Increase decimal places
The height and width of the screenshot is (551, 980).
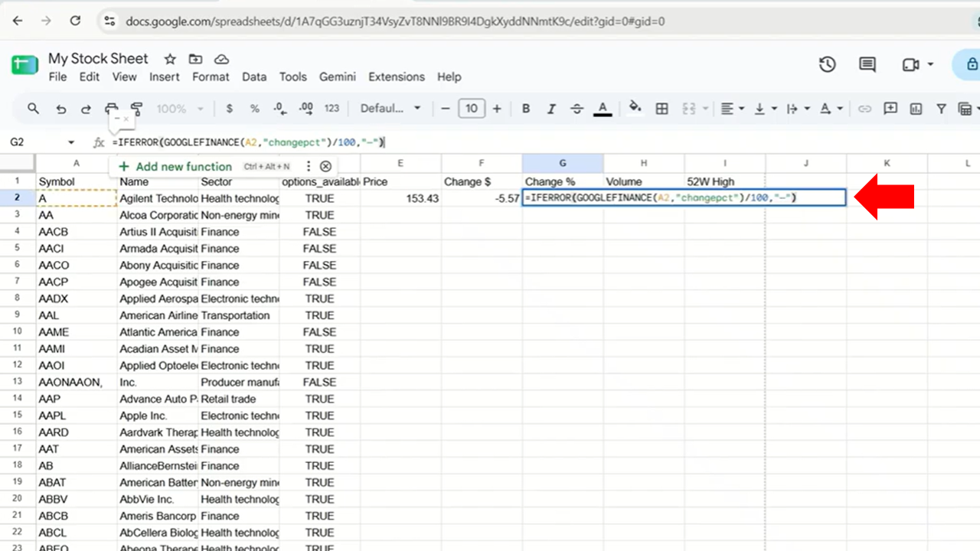click(305, 109)
